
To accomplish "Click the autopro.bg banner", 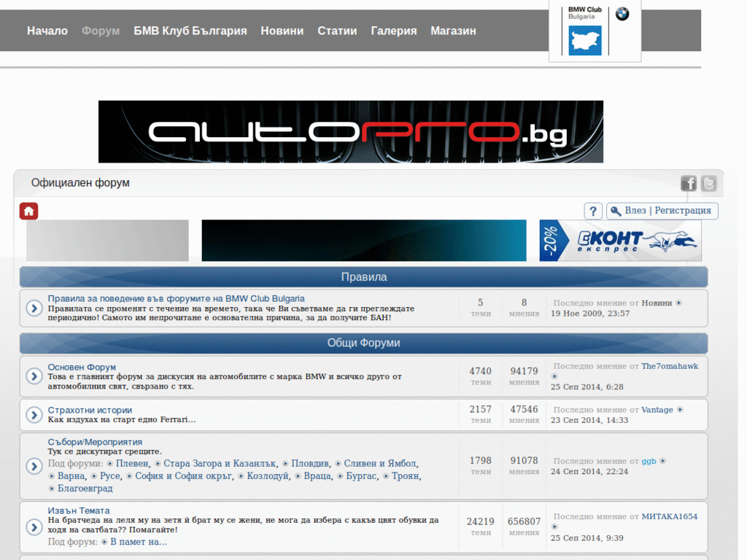I will pyautogui.click(x=351, y=131).
